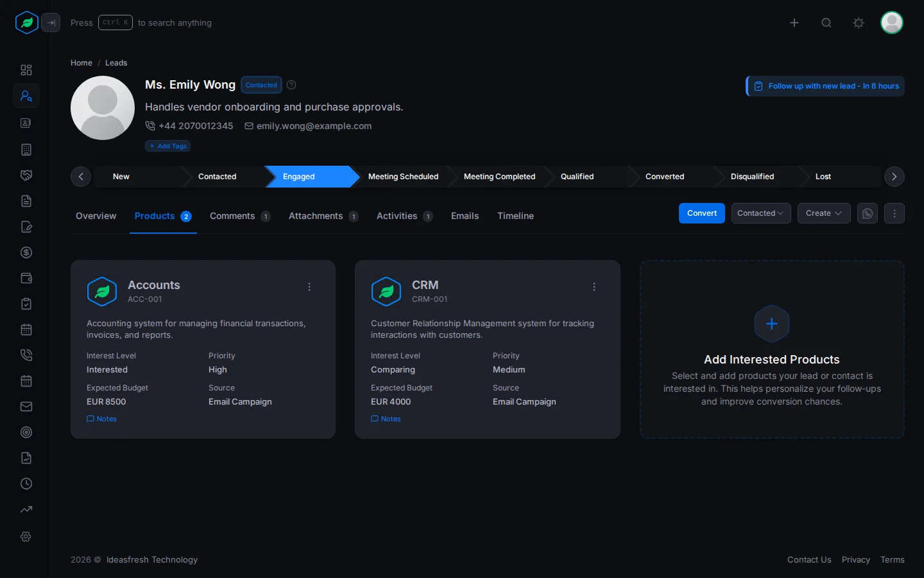Image resolution: width=924 pixels, height=578 pixels.
Task: Open user avatar in top right corner
Action: [x=892, y=22]
